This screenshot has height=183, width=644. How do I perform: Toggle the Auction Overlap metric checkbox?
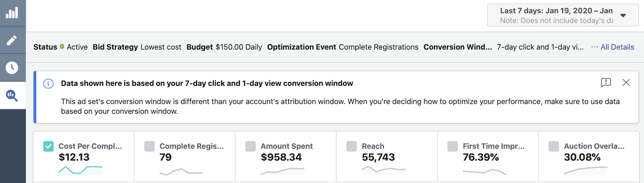553,146
